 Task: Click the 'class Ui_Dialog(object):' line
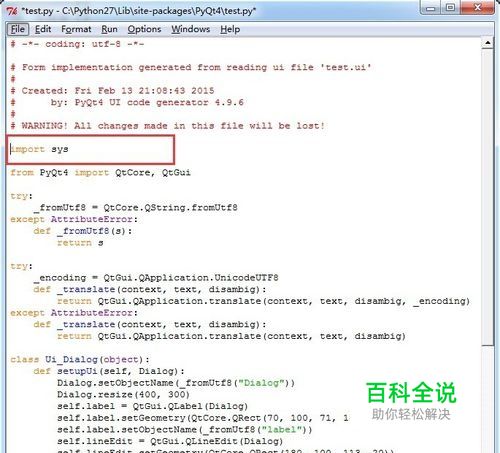(80, 359)
